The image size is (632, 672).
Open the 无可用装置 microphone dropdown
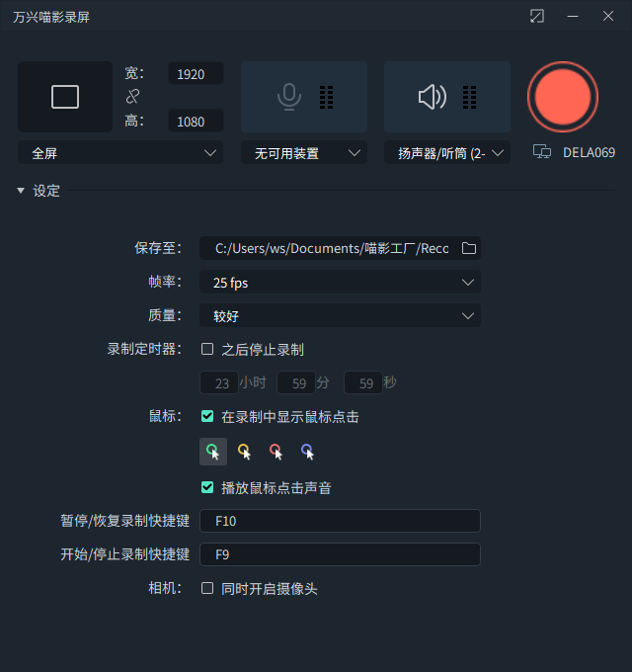(304, 152)
